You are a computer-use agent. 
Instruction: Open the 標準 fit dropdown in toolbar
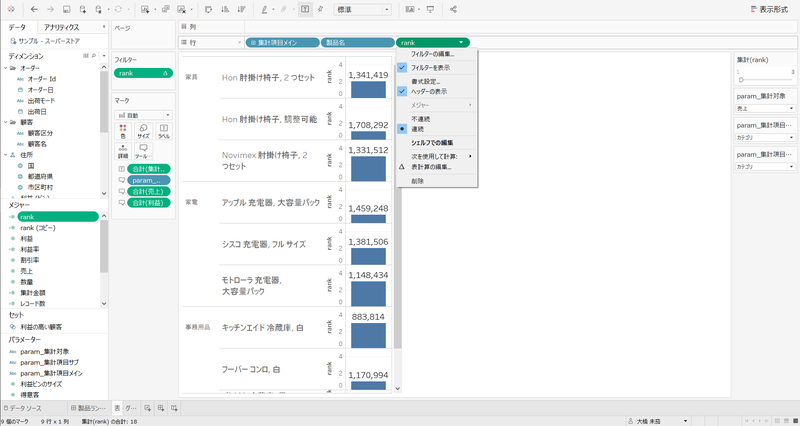(362, 9)
